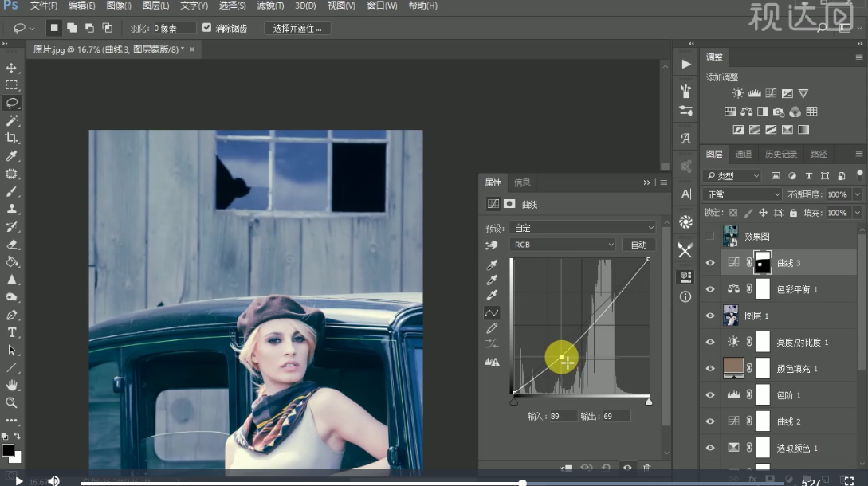Hide the 色阶 1 layer
The width and height of the screenshot is (868, 486).
[x=710, y=395]
